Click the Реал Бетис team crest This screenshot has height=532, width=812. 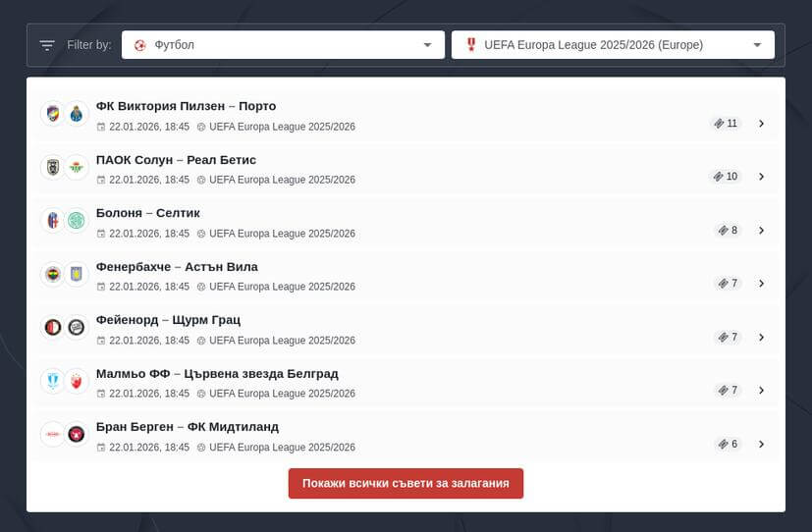77,168
